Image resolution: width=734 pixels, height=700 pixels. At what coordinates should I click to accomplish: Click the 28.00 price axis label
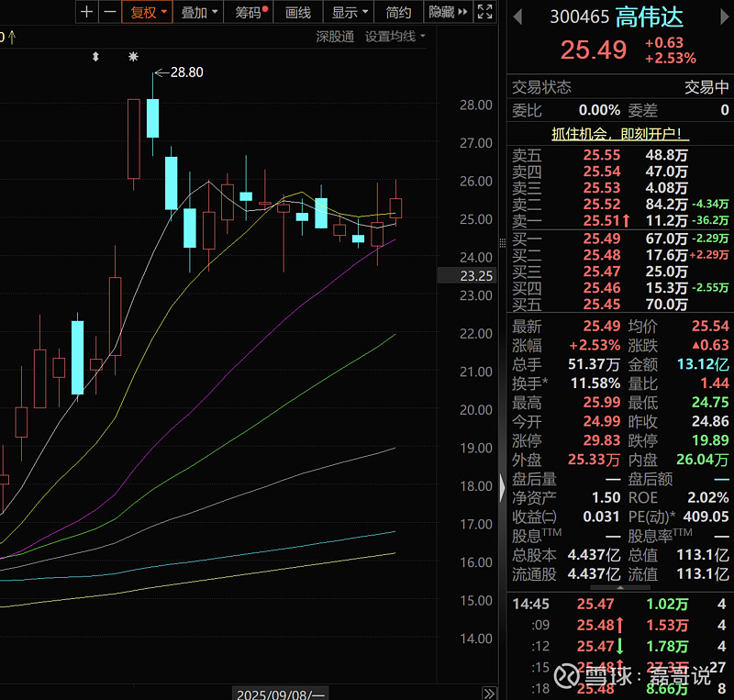pos(475,105)
